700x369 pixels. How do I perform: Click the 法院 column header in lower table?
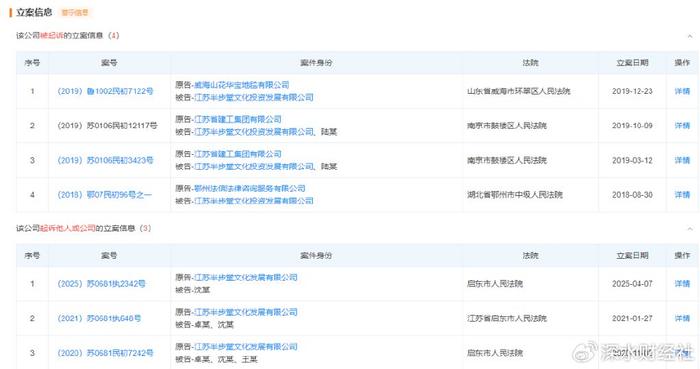530,256
